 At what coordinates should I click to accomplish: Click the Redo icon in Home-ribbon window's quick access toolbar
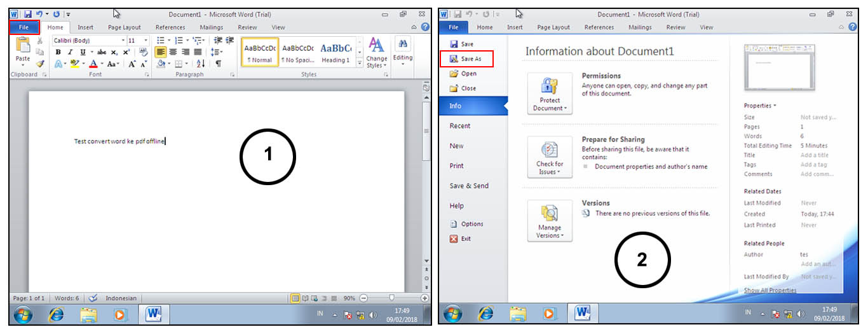(x=57, y=13)
